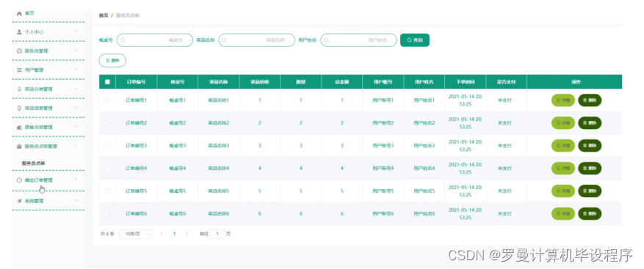Open 详情 for 订单编号5
The image size is (644, 269).
(x=563, y=191)
